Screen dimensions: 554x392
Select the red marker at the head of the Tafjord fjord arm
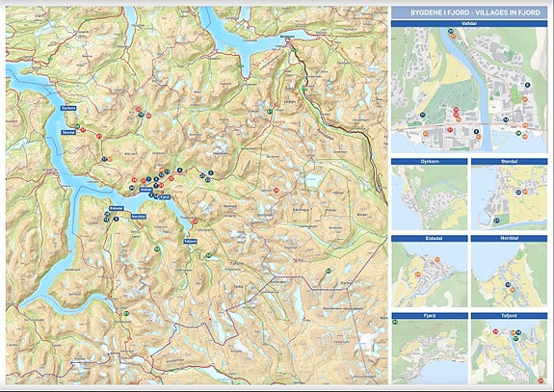click(x=196, y=222)
